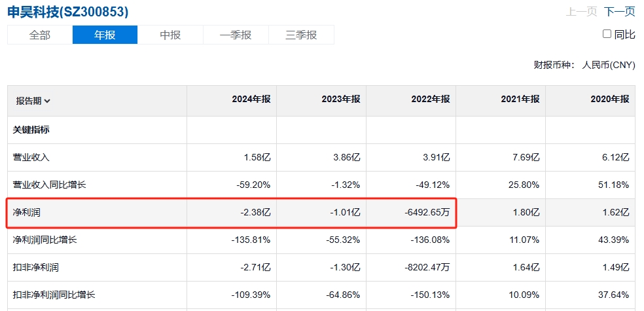Viewport: 644px width, 311px height.
Task: Click the 2024年报 column header
Action: pos(251,99)
